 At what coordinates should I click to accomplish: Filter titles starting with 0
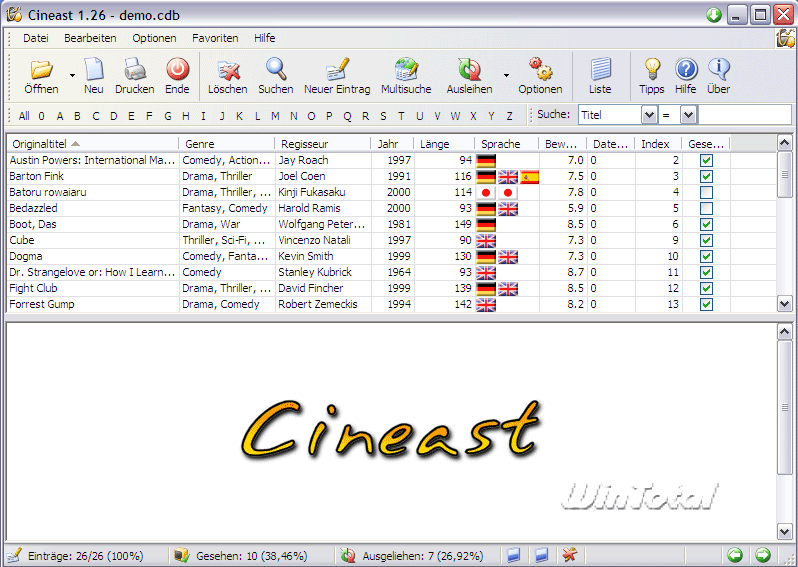pos(41,116)
